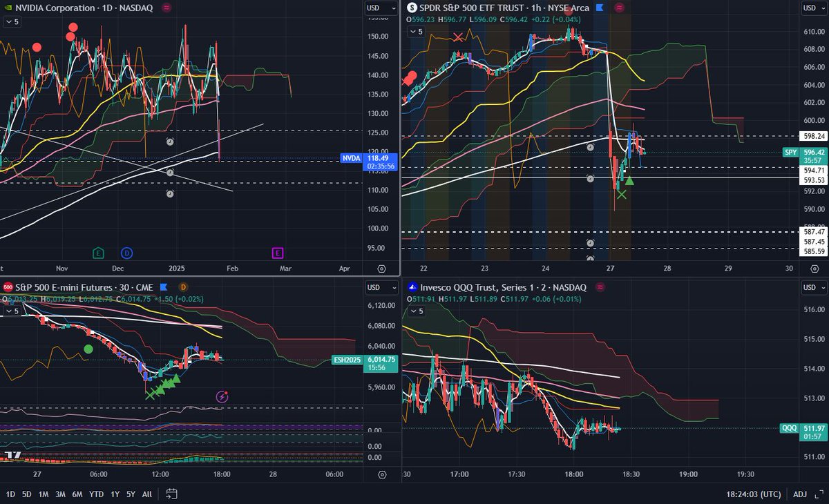
Task: Click the pink indicator badge beside SPDR title
Action: pos(618,8)
